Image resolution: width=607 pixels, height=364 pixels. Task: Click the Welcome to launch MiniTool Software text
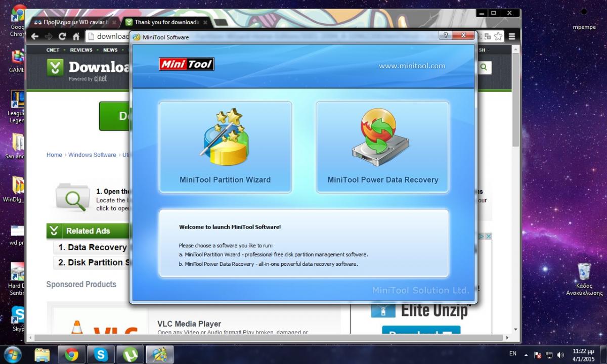click(x=230, y=227)
